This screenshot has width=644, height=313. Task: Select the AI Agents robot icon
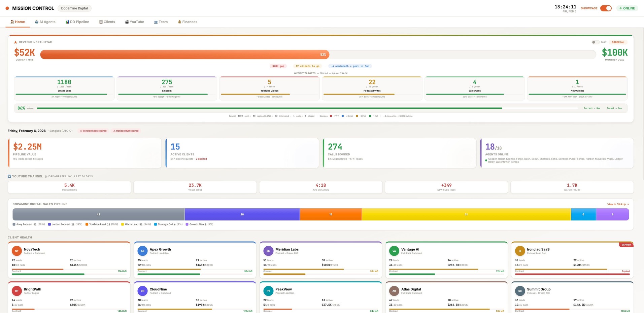36,22
